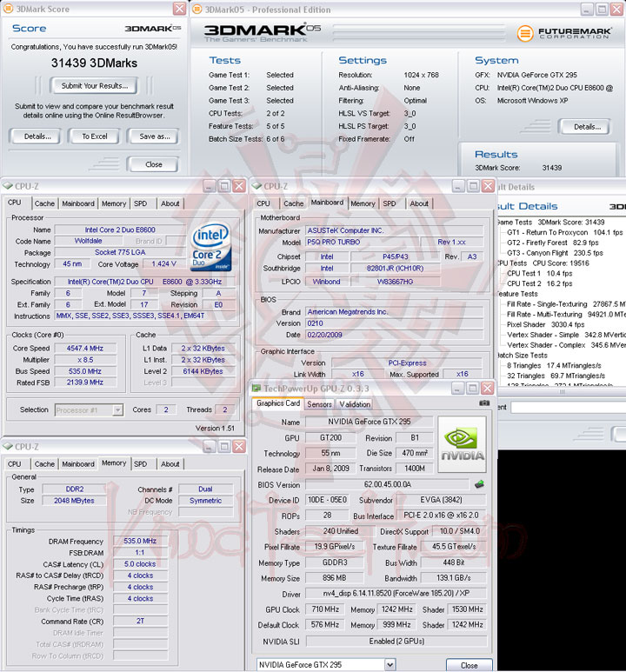Open CPU tab in CPU-Z Memory window

tap(14, 464)
